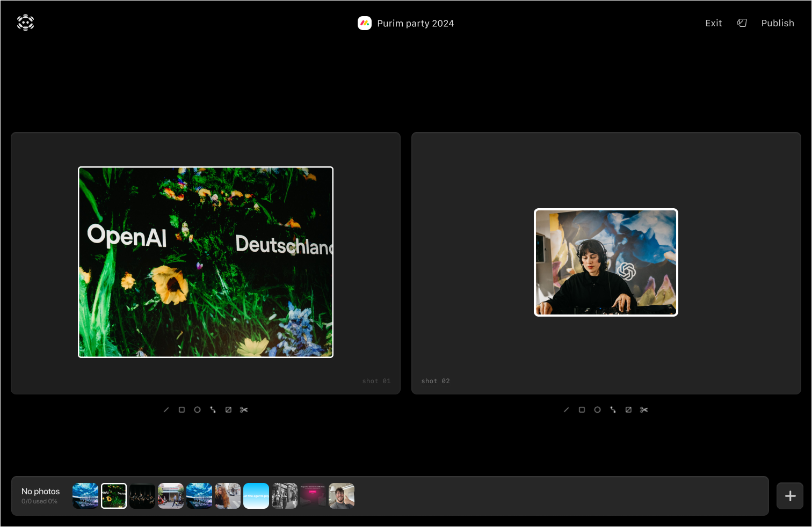Image resolution: width=812 pixels, height=527 pixels.
Task: Select the DJ photo in shot 02
Action: (606, 262)
